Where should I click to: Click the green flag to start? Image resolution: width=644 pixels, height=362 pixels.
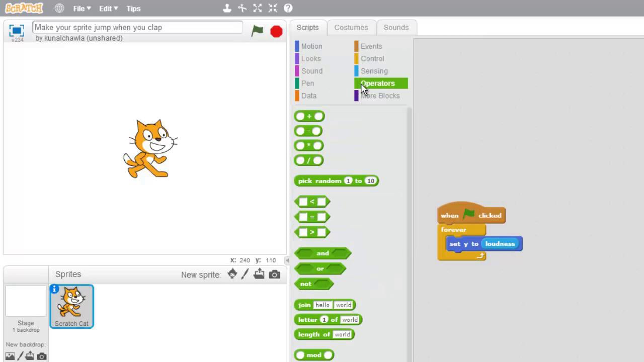click(x=257, y=31)
